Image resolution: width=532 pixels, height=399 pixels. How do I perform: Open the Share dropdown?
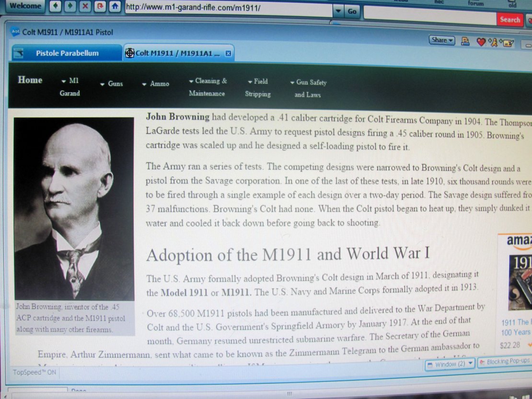[x=442, y=40]
